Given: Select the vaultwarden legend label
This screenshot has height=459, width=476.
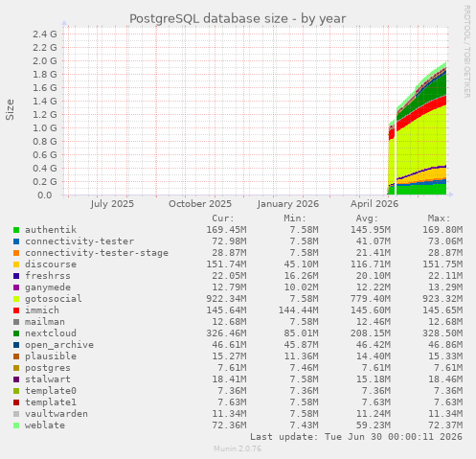Looking at the screenshot, I should coord(57,414).
